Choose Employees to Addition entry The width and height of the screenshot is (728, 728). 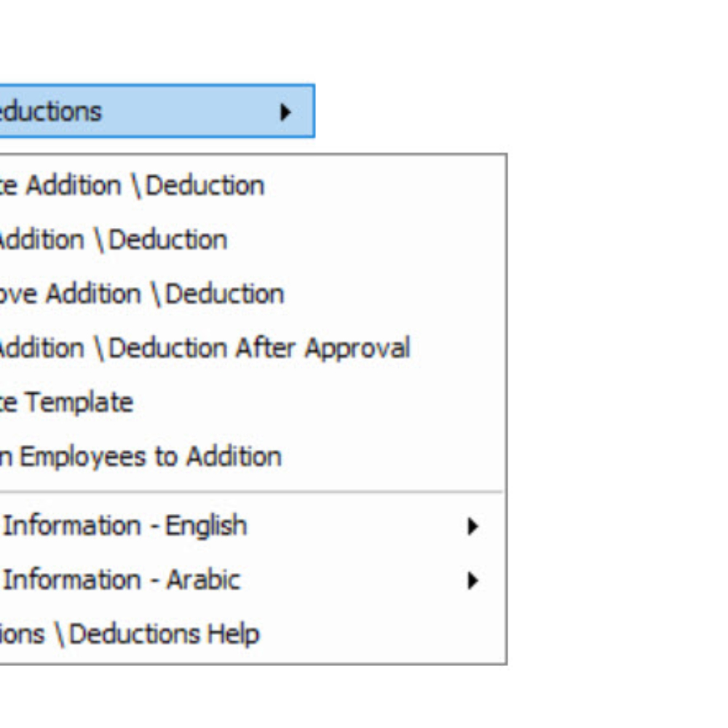pos(253,456)
